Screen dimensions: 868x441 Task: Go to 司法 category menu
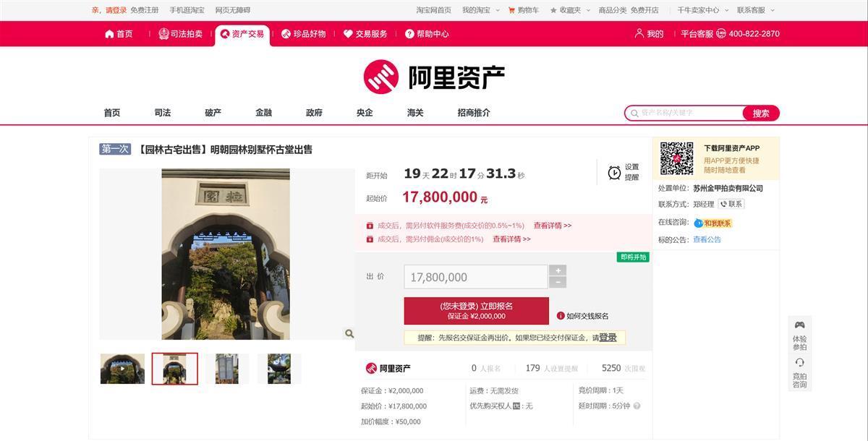point(163,113)
